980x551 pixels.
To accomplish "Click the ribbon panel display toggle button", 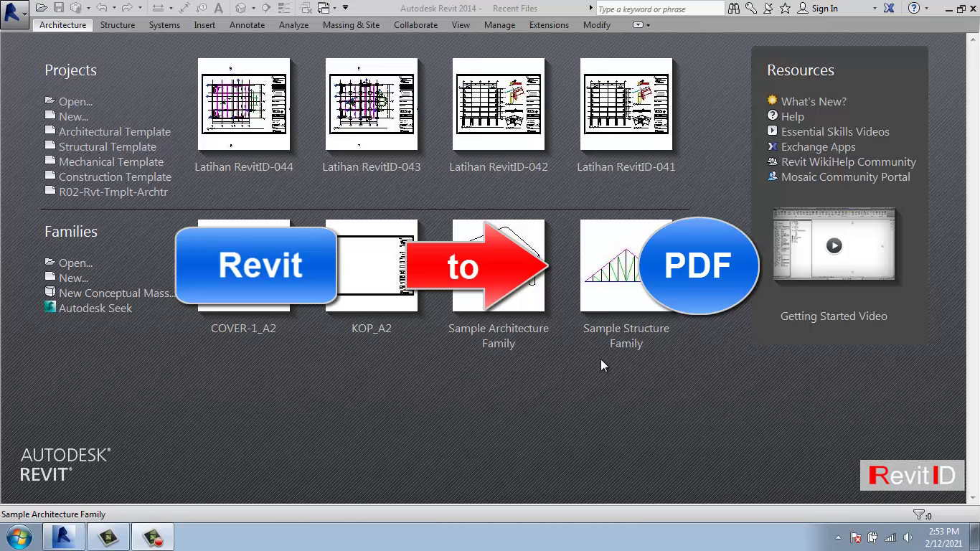I will pyautogui.click(x=638, y=25).
